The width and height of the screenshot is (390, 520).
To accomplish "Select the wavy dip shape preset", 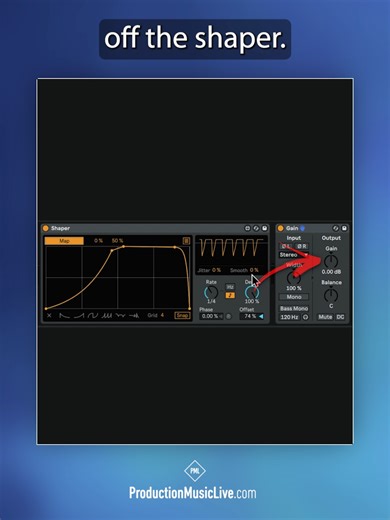I will [x=120, y=315].
